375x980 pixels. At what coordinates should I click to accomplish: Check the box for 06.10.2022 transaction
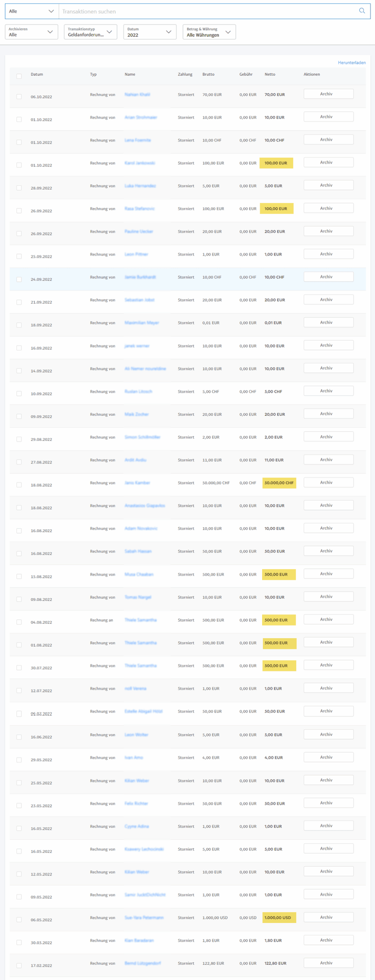pos(19,97)
